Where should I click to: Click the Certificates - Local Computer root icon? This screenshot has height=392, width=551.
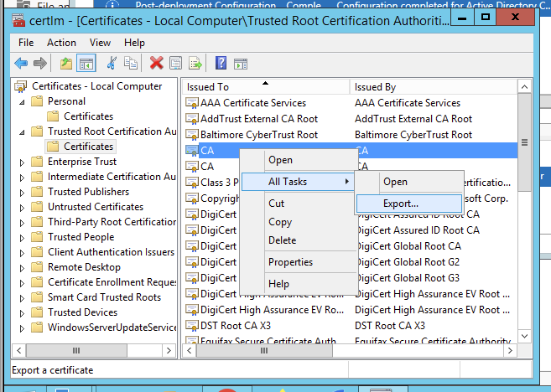point(21,86)
